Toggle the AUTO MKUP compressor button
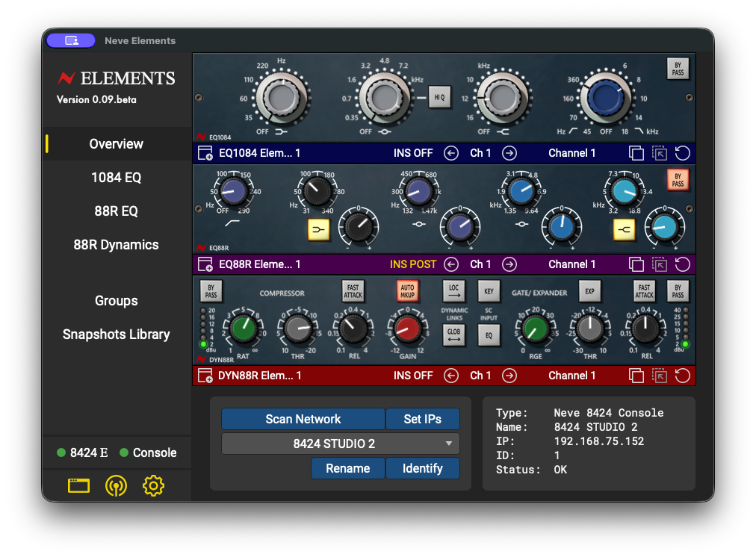This screenshot has height=557, width=756. pyautogui.click(x=407, y=291)
